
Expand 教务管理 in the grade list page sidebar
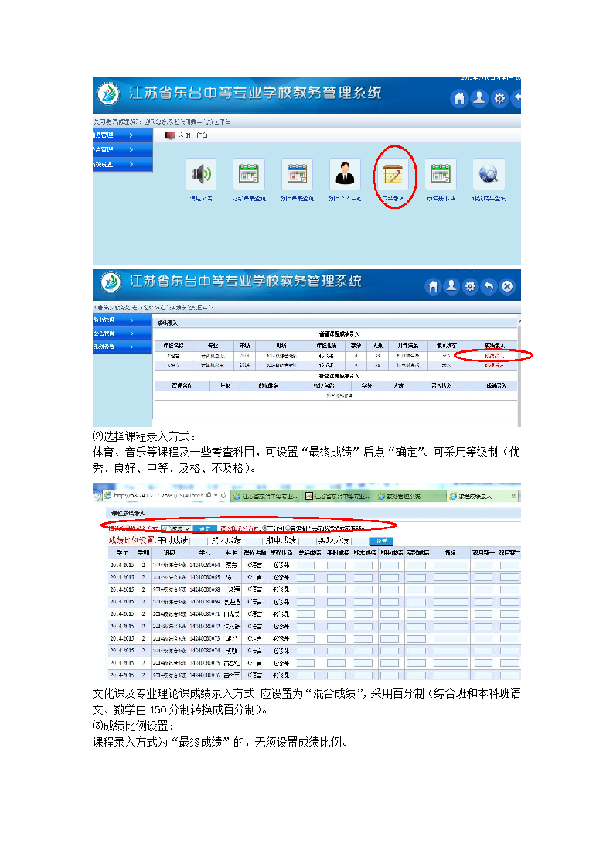point(121,320)
